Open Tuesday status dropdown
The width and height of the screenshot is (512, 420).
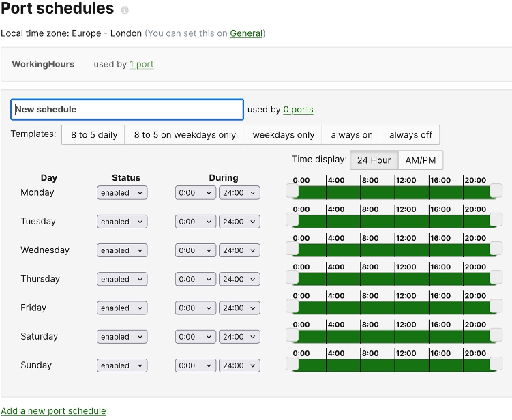pos(122,222)
